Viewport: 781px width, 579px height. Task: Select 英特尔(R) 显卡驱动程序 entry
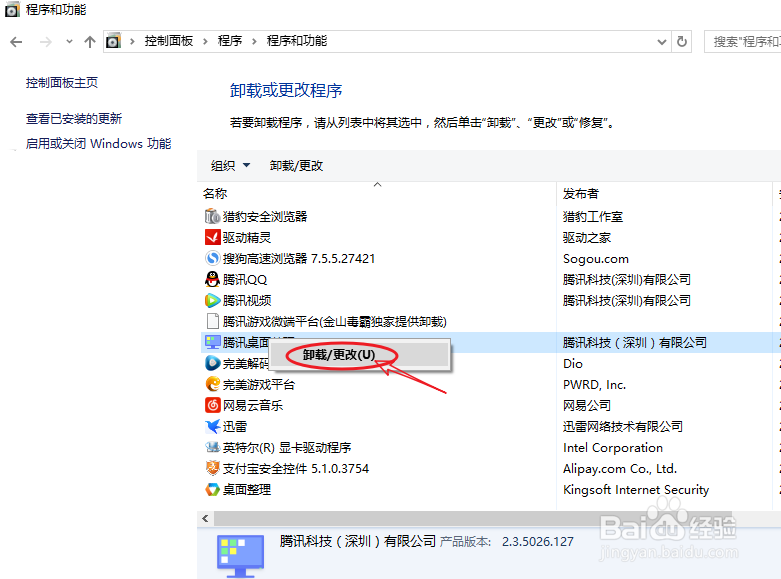coord(287,447)
